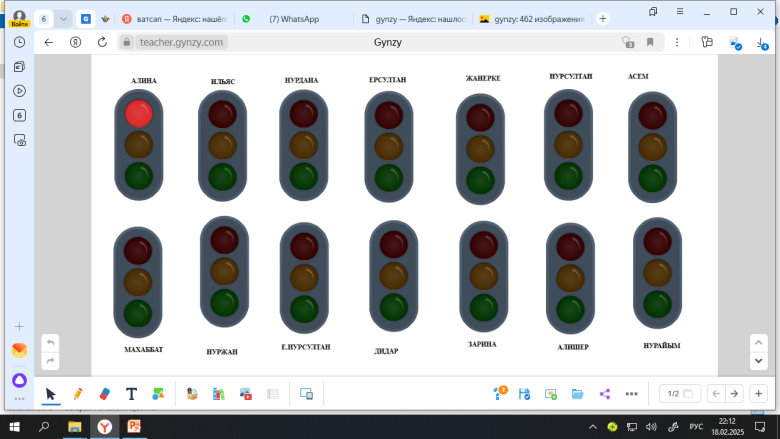Open the browser three-dot page menu
Viewport: 780px width, 439px height.
677,42
